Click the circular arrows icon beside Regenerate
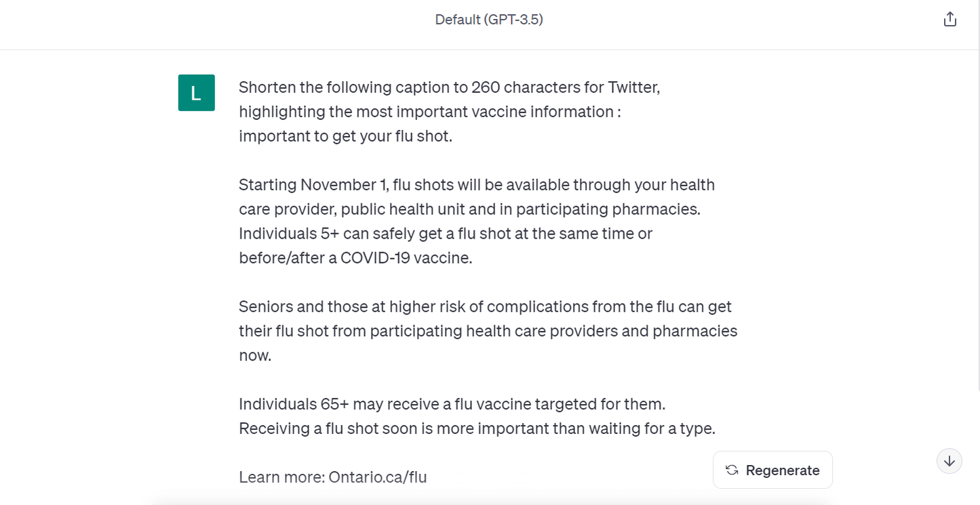The image size is (980, 505). [x=732, y=470]
